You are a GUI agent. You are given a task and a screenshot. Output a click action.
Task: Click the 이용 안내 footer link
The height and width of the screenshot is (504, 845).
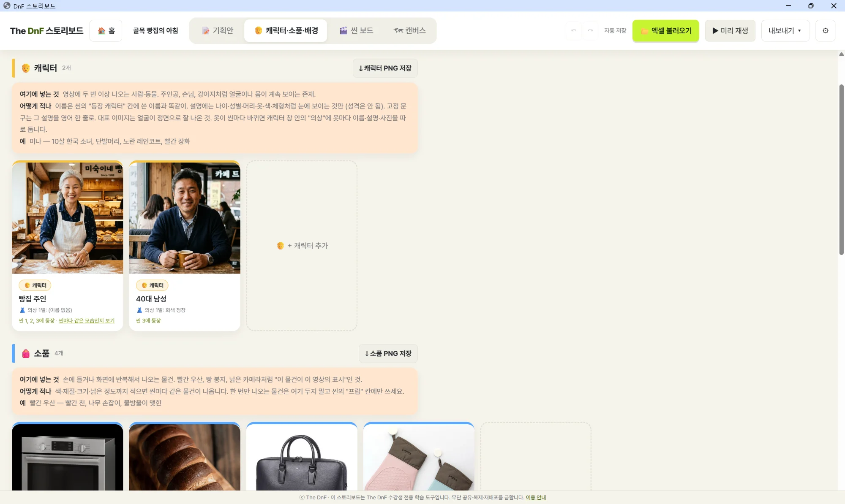536,497
